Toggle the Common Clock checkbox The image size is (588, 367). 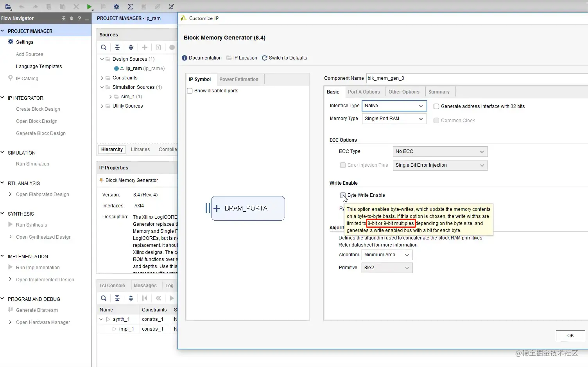[436, 121]
